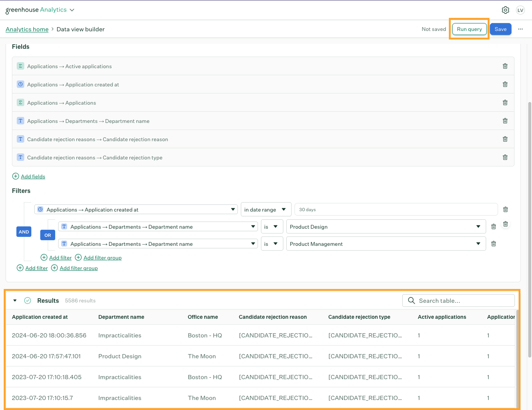Open the greenhouse Analytics product dropdown
Viewport: 532px width, 410px height.
click(x=40, y=10)
